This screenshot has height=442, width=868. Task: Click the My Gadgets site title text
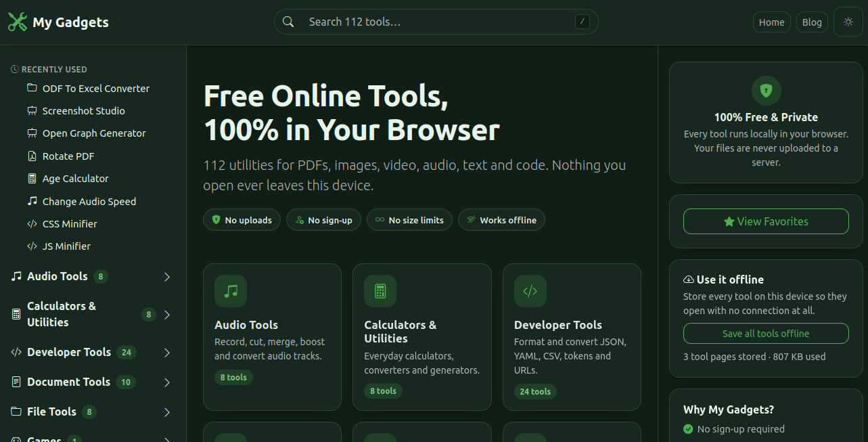point(70,22)
